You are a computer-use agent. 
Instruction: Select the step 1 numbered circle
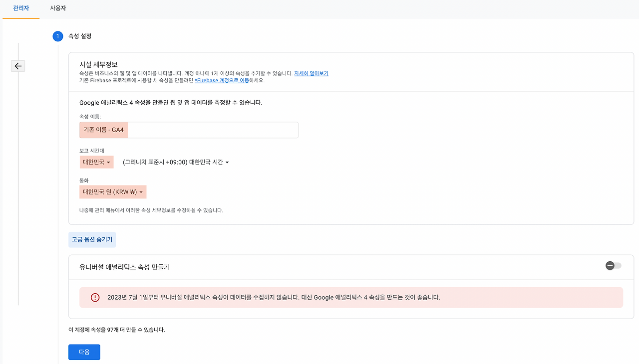(58, 36)
